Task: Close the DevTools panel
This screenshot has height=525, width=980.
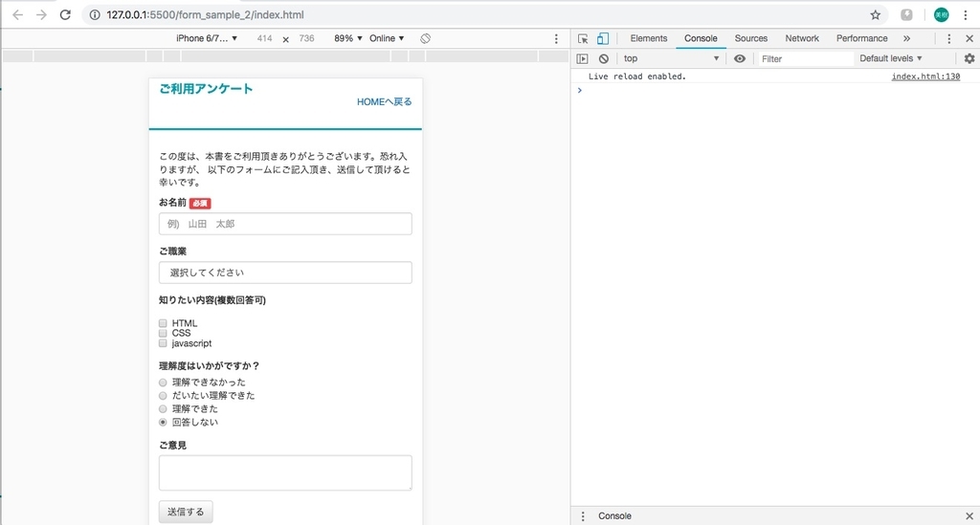Action: [969, 38]
